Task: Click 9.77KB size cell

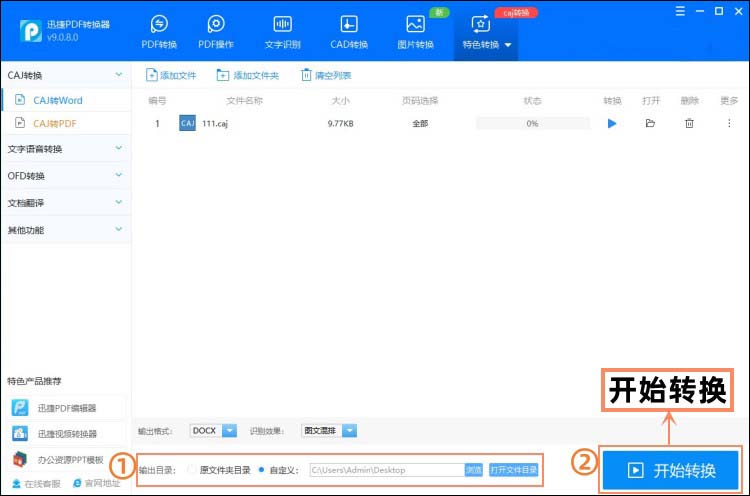Action: pos(341,123)
